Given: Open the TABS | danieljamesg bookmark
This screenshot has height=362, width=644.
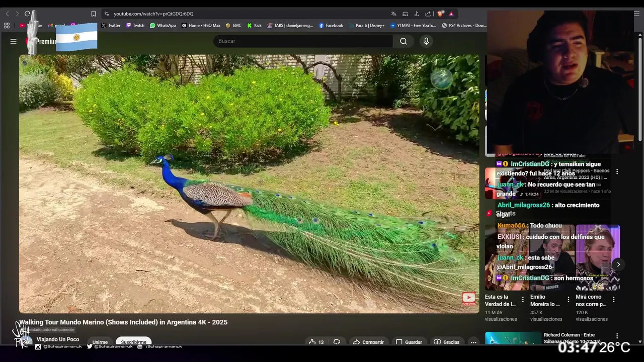Looking at the screenshot, I should [x=290, y=25].
